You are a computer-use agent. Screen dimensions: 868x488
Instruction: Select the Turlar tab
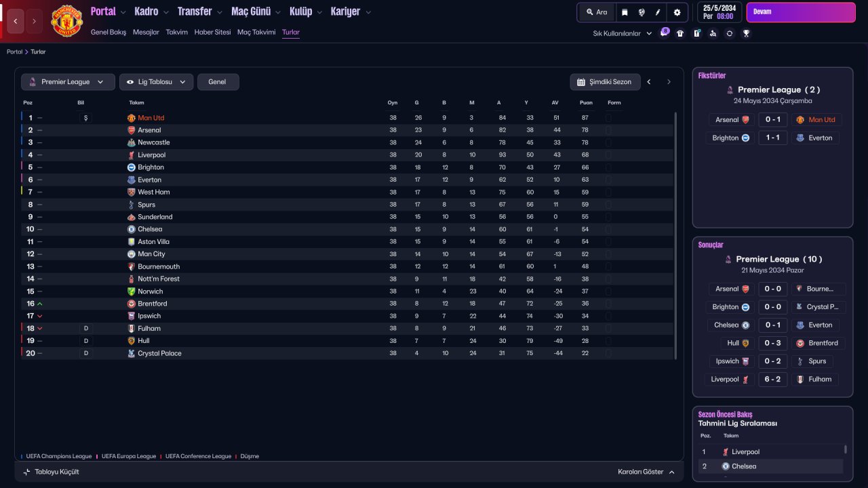(x=291, y=32)
